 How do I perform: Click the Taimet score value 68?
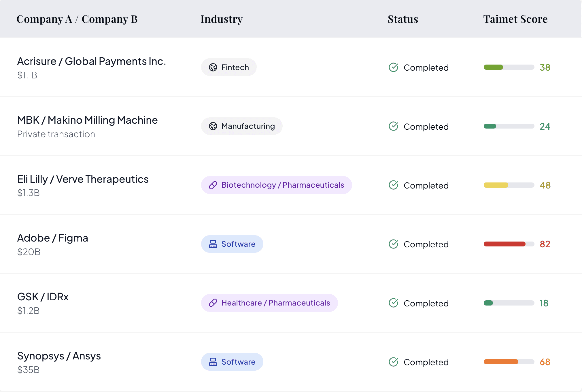click(x=545, y=362)
